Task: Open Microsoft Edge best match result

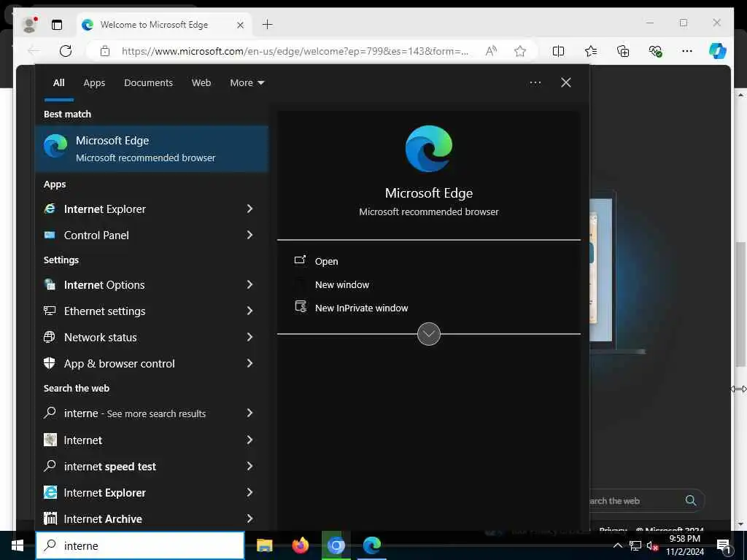Action: (152, 149)
